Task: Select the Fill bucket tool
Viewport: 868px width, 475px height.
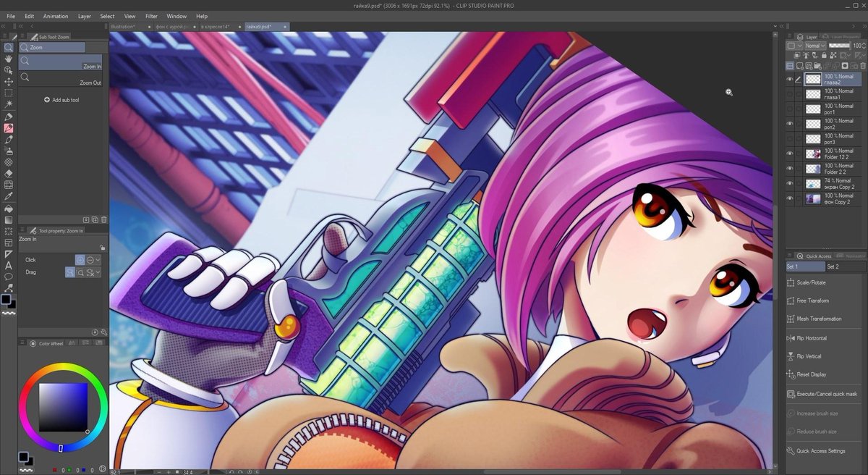Action: click(x=9, y=209)
